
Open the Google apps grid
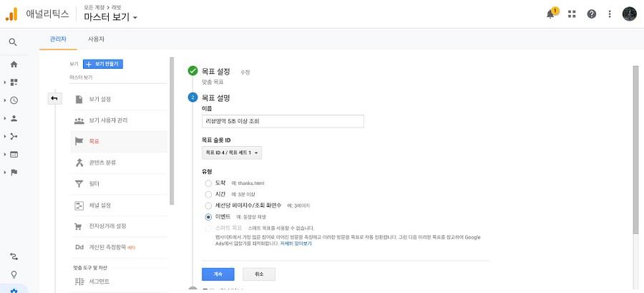(x=571, y=14)
